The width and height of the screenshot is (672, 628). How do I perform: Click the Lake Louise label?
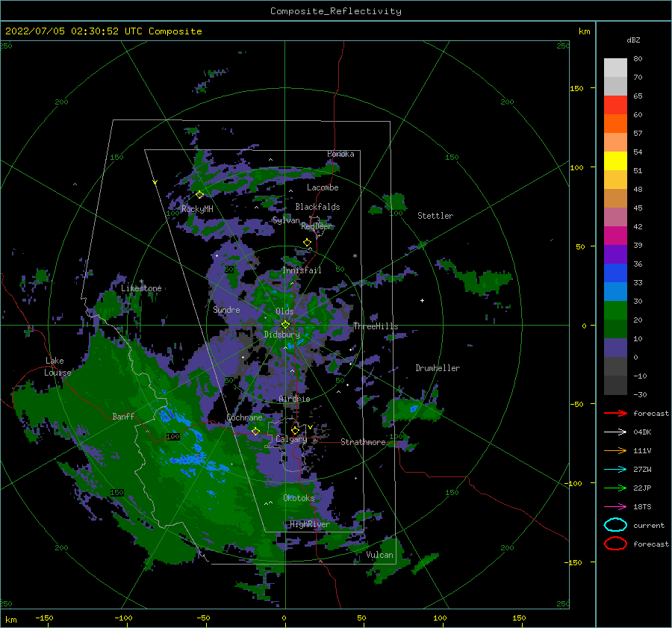click(57, 367)
